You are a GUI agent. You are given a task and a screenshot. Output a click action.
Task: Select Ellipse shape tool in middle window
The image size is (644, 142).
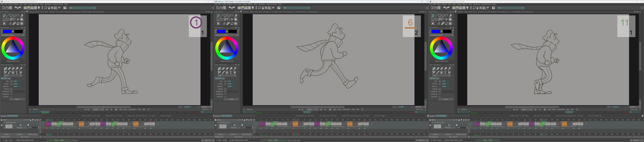228,15
